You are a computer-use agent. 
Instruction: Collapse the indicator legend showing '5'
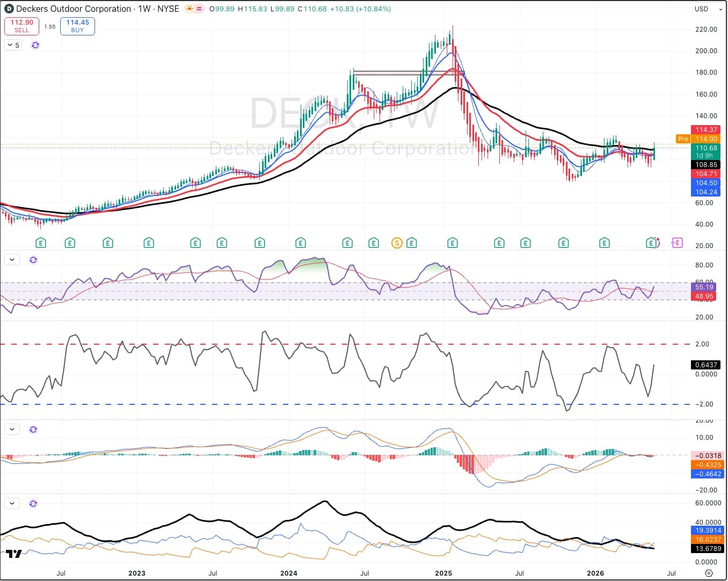(13, 45)
